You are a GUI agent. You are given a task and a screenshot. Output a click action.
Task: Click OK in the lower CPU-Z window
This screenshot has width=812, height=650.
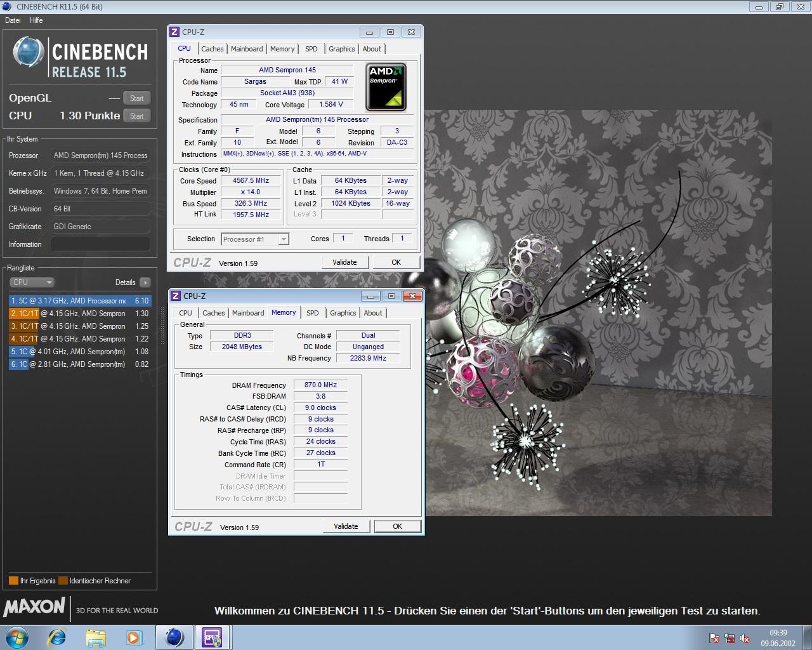tap(397, 526)
